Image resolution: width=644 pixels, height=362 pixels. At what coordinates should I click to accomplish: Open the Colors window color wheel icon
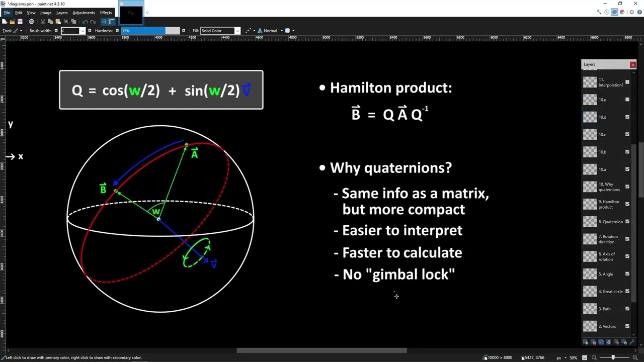[x=622, y=12]
